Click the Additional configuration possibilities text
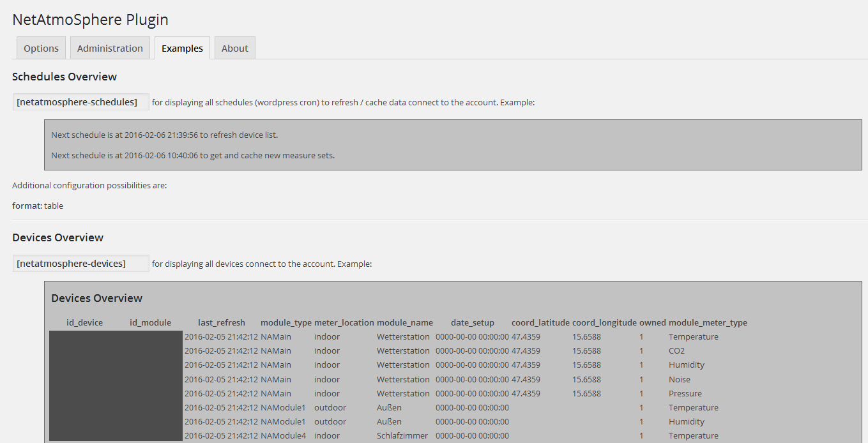Viewport: 868px width, 443px height. (x=89, y=186)
